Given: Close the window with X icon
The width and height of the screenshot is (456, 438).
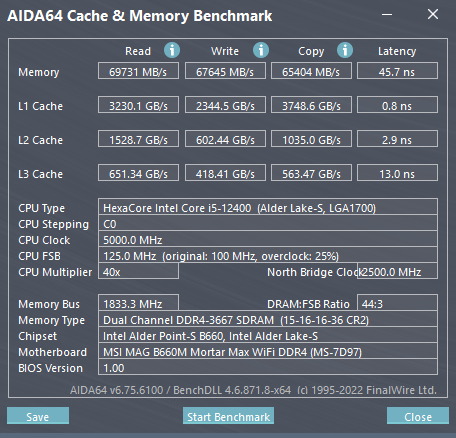Looking at the screenshot, I should point(433,14).
